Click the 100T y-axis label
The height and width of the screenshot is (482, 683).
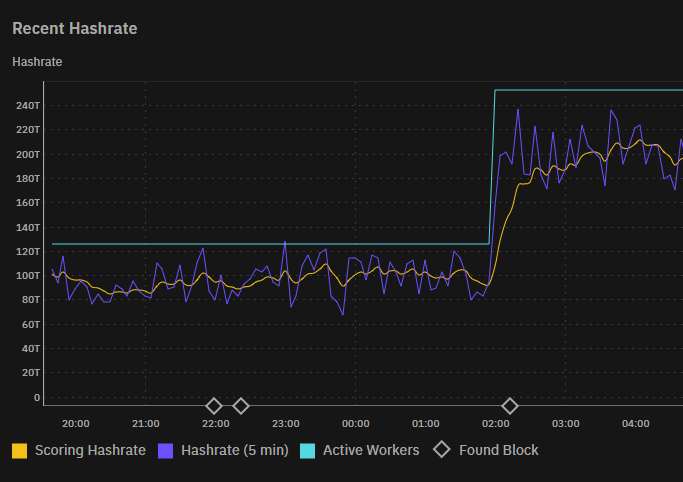(x=27, y=275)
